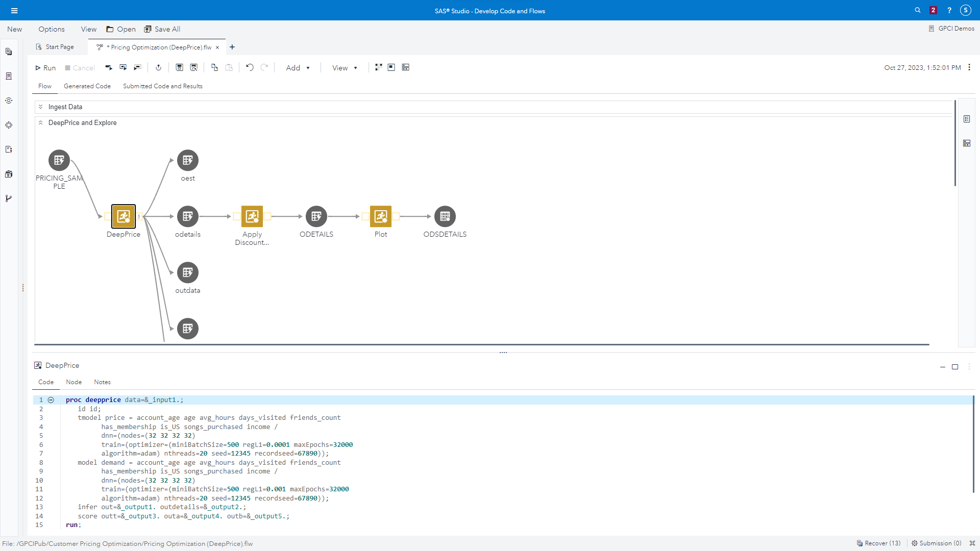
Task: Click the Apply Discount step node
Action: [252, 216]
